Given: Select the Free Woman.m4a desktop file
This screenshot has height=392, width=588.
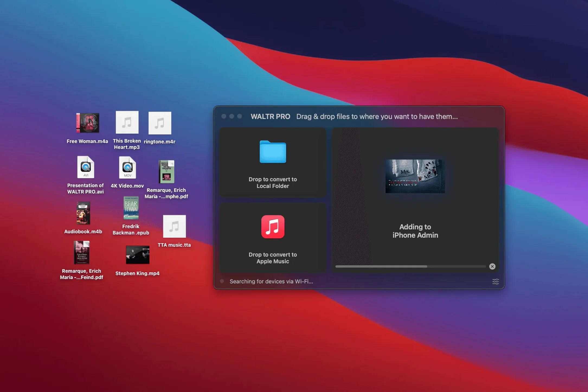Looking at the screenshot, I should click(x=88, y=123).
